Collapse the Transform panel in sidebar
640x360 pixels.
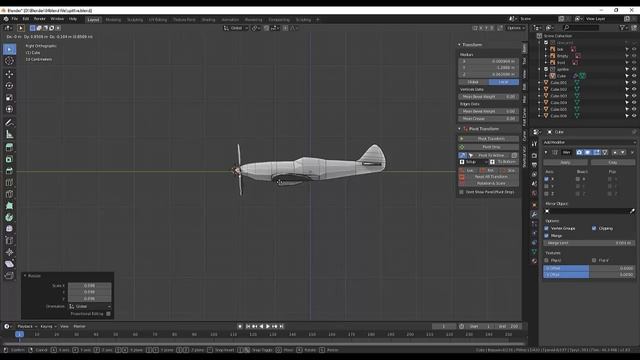[459, 44]
